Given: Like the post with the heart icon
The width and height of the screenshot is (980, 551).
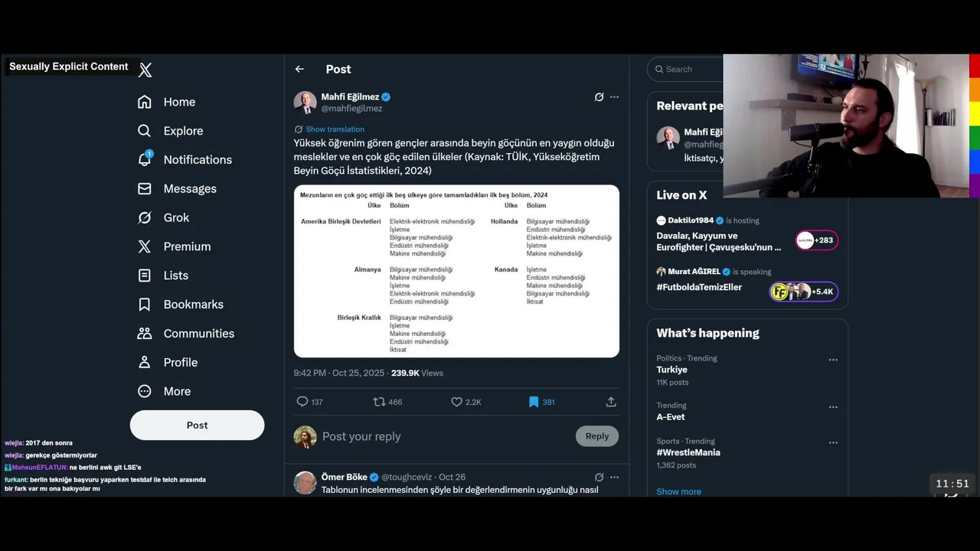Looking at the screenshot, I should click(456, 402).
